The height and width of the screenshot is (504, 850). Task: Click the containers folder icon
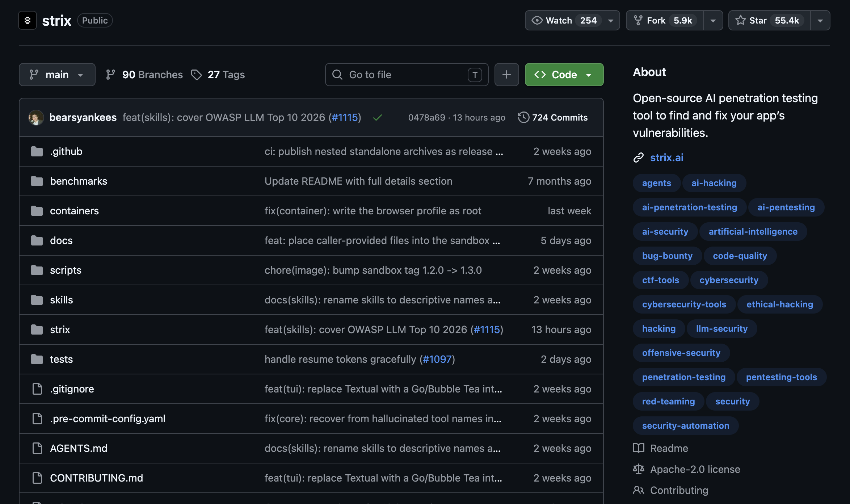[37, 211]
